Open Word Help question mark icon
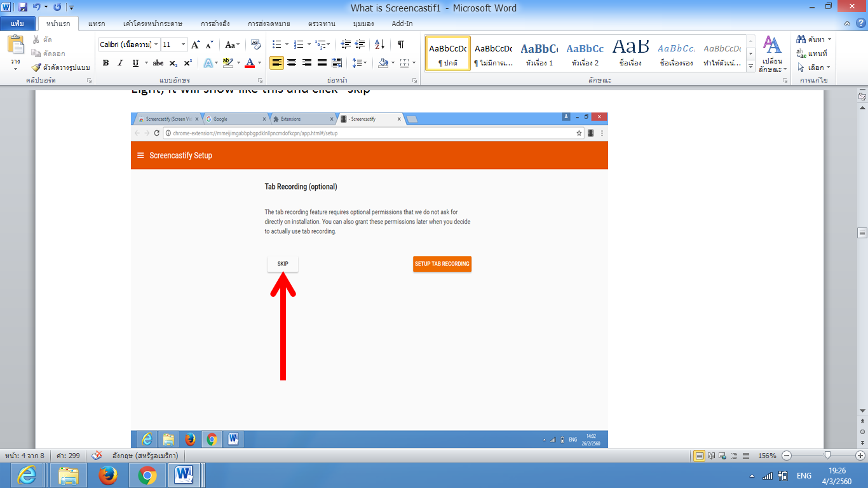Image resolution: width=868 pixels, height=488 pixels. [861, 24]
